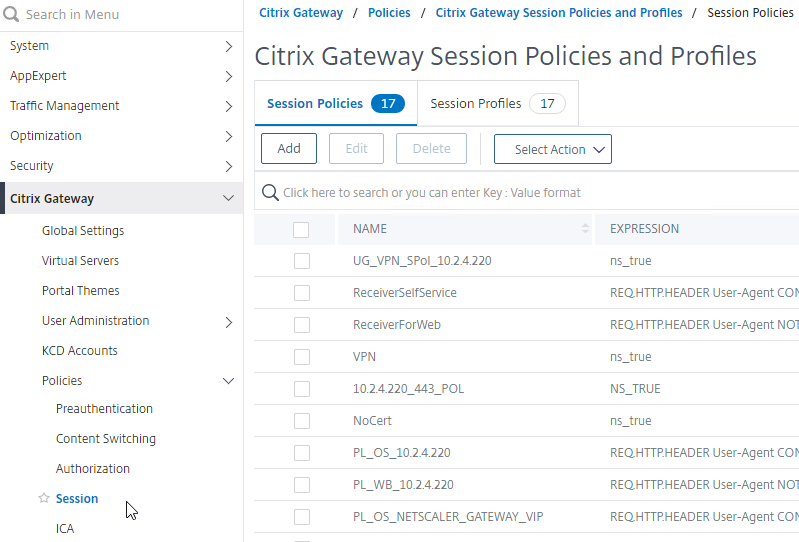Viewport: 799px width, 542px height.
Task: Switch to the Session Profiles tab
Action: (x=498, y=103)
